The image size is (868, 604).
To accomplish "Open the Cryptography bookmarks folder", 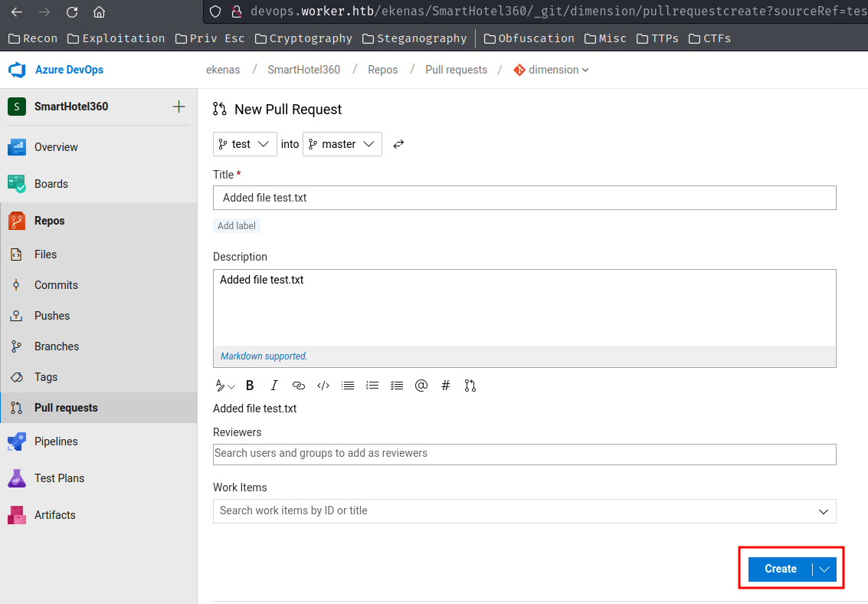I will pos(303,38).
